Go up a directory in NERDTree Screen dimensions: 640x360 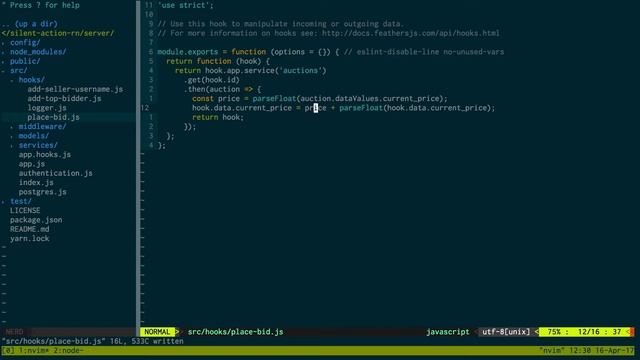click(x=29, y=24)
